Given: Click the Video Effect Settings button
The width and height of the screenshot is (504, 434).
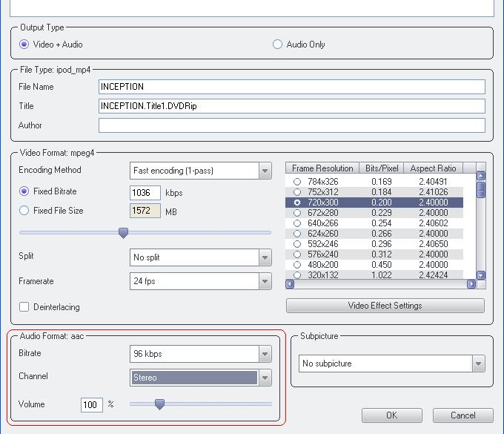Looking at the screenshot, I should pyautogui.click(x=385, y=306).
